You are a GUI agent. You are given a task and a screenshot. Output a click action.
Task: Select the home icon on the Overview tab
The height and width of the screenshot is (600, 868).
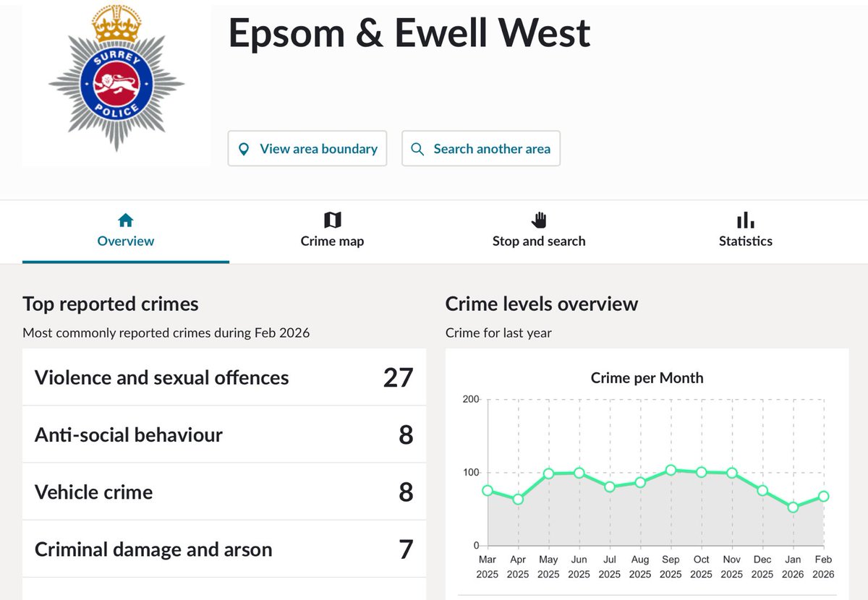point(126,219)
